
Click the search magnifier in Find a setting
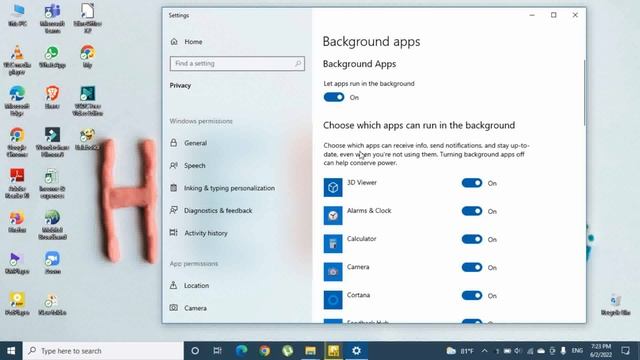pyautogui.click(x=298, y=64)
